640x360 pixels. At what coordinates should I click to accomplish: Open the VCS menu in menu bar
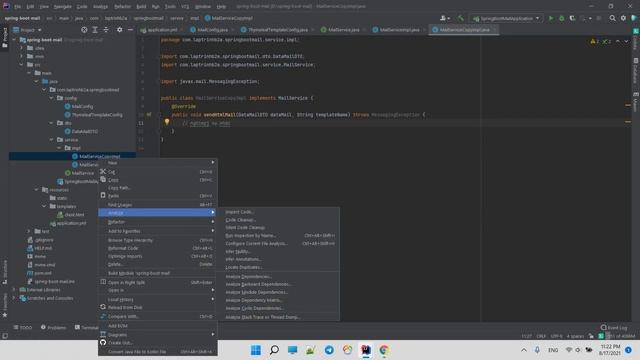[185, 7]
